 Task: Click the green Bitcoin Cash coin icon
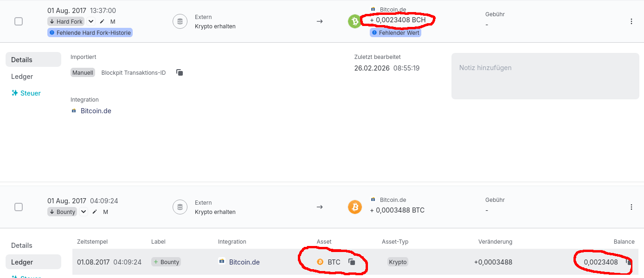coord(355,21)
